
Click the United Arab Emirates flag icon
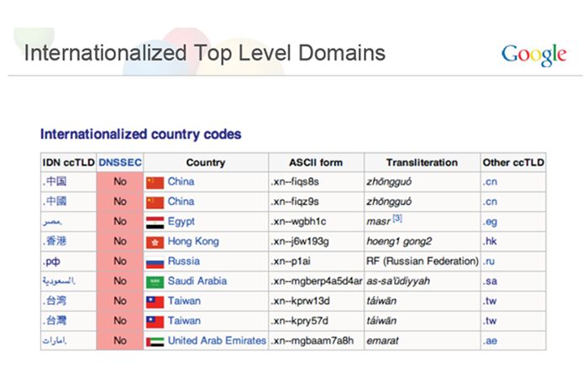click(155, 341)
